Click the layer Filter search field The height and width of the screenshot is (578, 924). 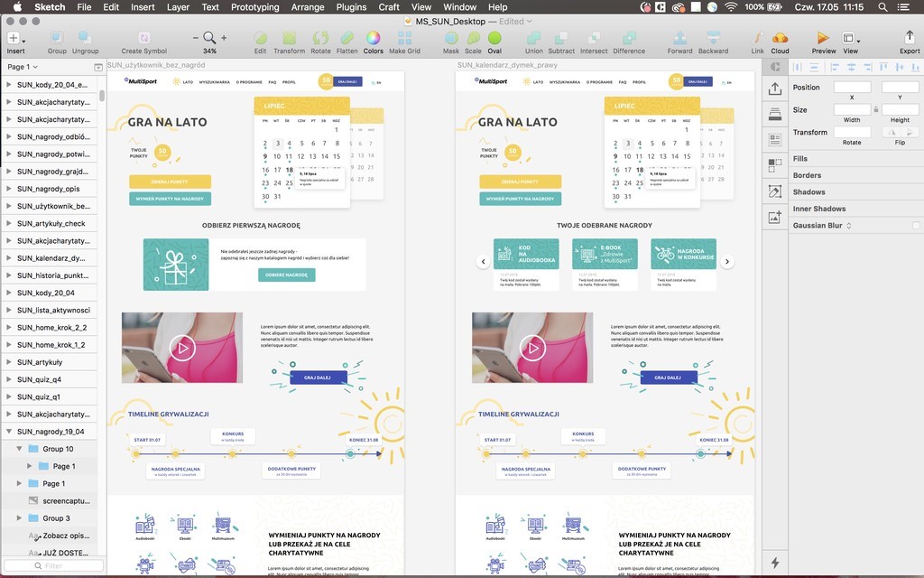click(x=53, y=566)
